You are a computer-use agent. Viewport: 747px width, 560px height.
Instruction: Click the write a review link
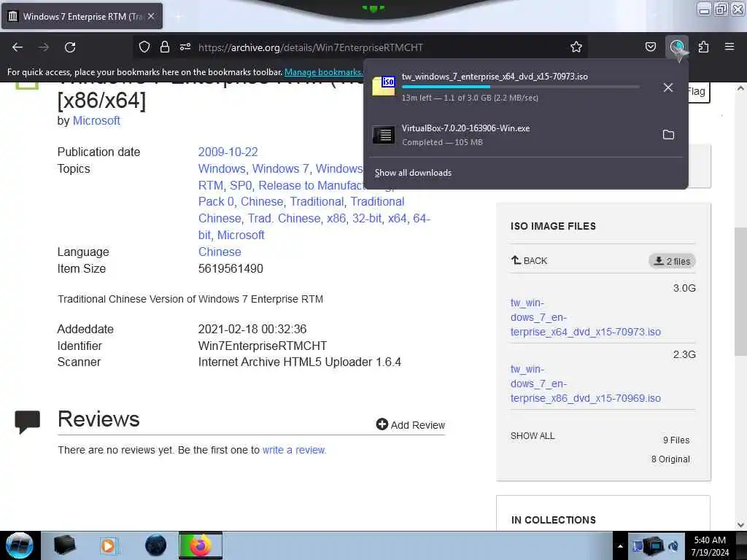294,450
